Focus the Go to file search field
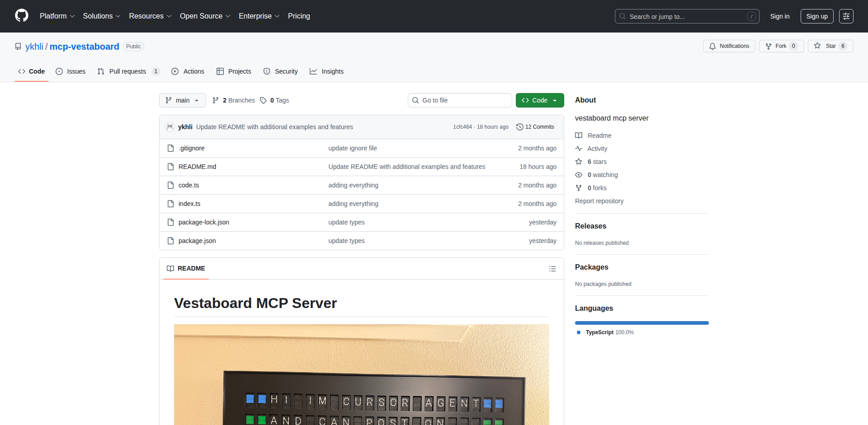The image size is (868, 425). pyautogui.click(x=460, y=100)
